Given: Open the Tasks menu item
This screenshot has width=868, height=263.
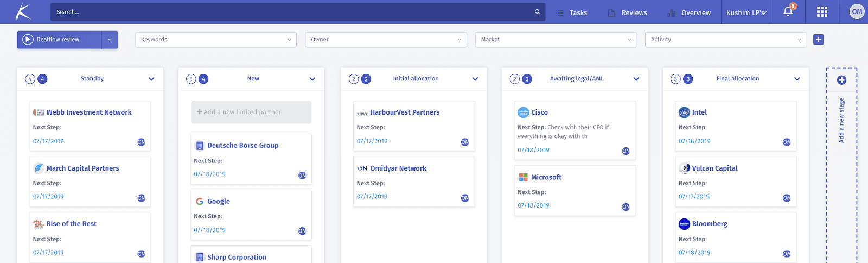Looking at the screenshot, I should [572, 12].
